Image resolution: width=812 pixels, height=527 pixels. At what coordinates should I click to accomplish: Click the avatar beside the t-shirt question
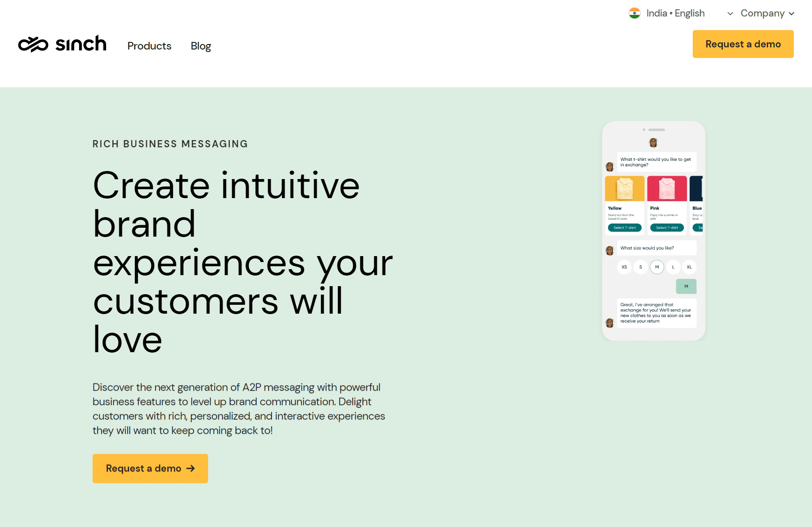(x=610, y=167)
